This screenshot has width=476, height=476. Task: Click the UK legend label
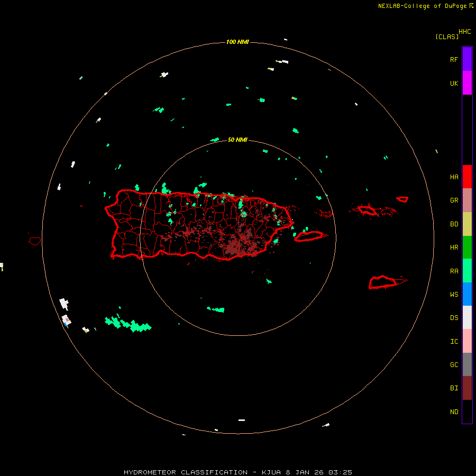454,83
